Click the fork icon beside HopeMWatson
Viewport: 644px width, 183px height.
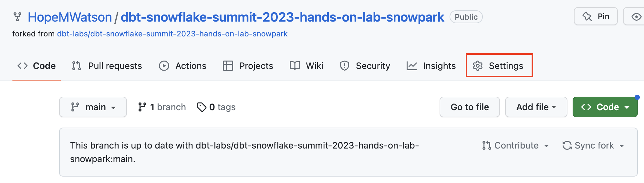(x=17, y=17)
